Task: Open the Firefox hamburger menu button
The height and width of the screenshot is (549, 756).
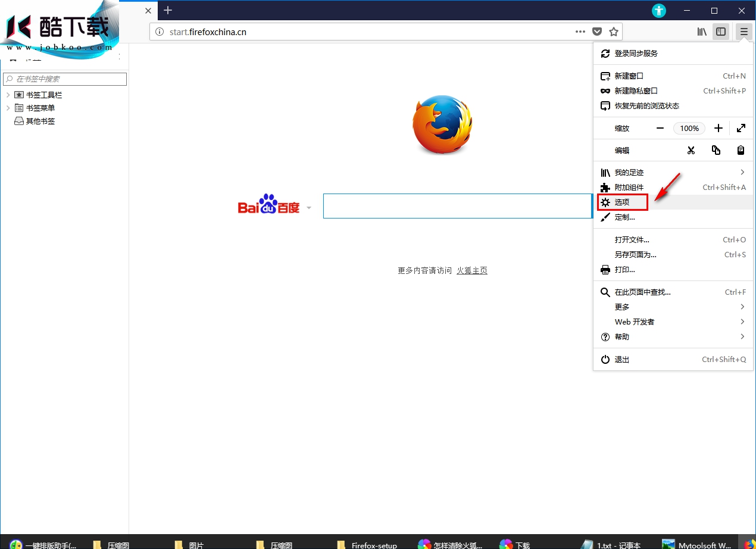Action: (x=743, y=32)
